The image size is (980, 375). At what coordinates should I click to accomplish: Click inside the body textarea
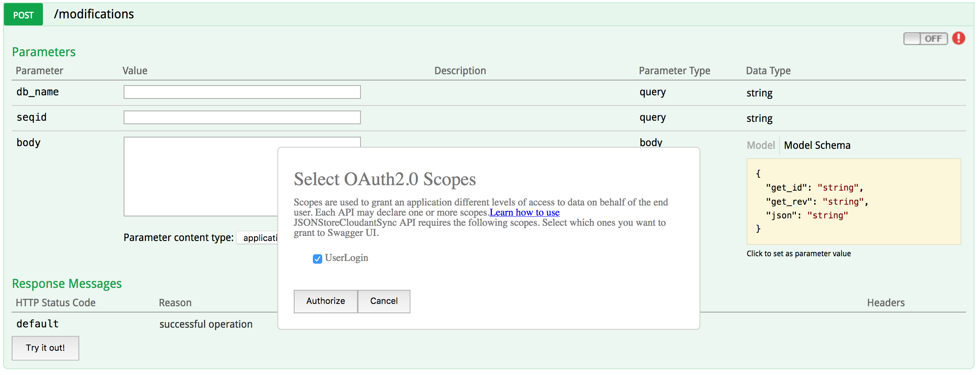pos(201,176)
